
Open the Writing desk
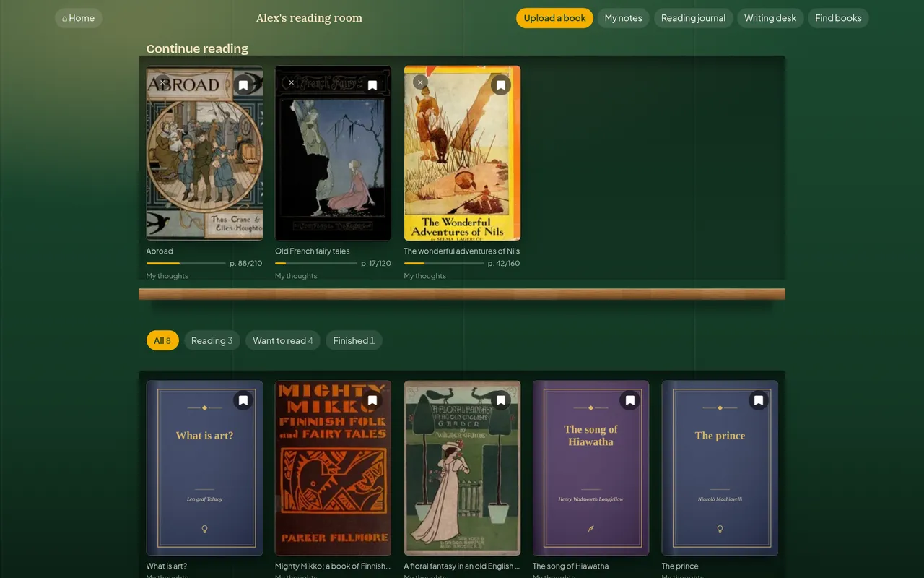pyautogui.click(x=770, y=18)
